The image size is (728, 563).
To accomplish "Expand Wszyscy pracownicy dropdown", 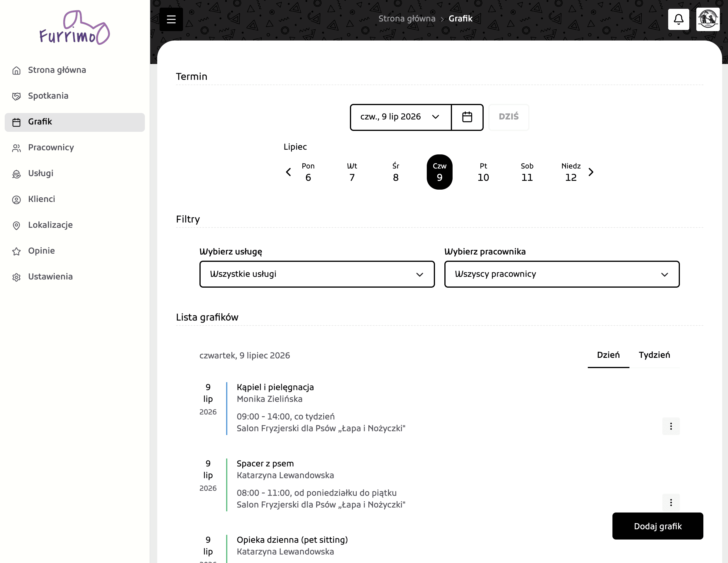I will pyautogui.click(x=562, y=274).
